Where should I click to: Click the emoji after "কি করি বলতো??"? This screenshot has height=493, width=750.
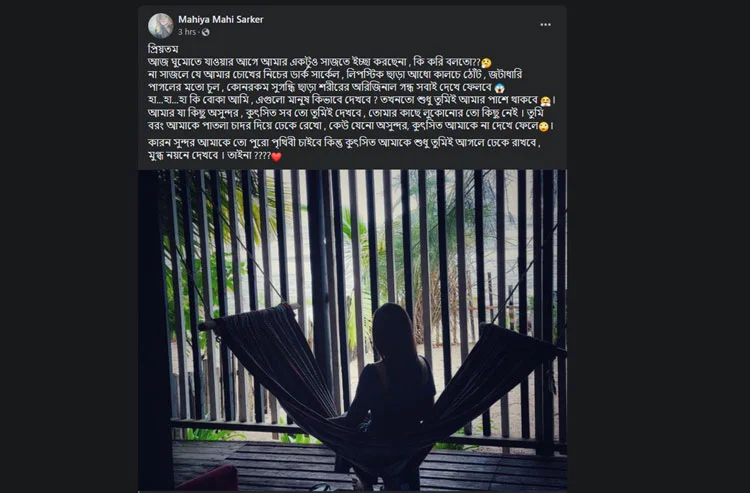pos(486,63)
